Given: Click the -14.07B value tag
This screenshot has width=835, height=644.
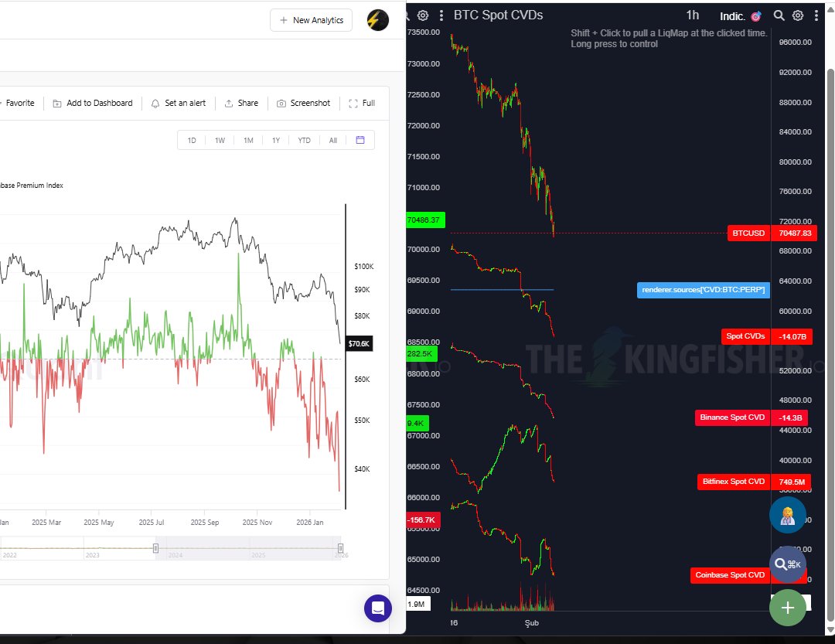Looking at the screenshot, I should 792,336.
